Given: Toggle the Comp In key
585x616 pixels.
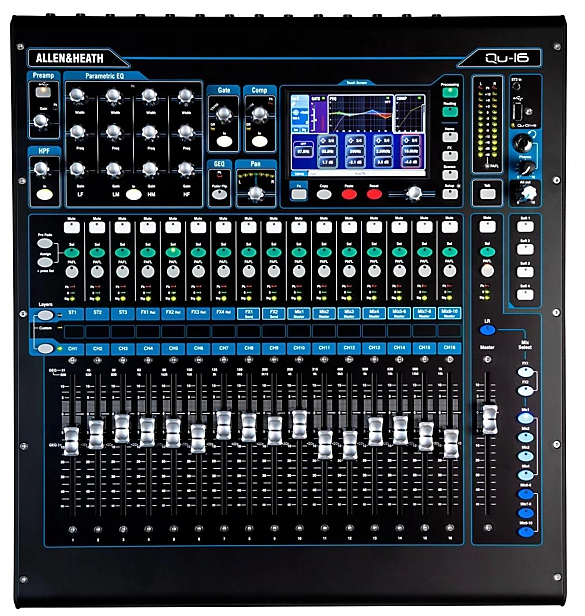Looking at the screenshot, I should (259, 141).
